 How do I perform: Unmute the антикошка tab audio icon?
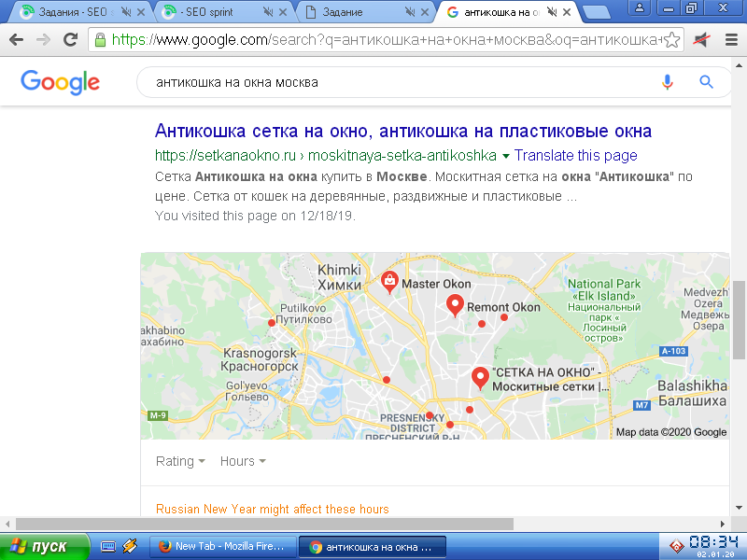coord(552,12)
